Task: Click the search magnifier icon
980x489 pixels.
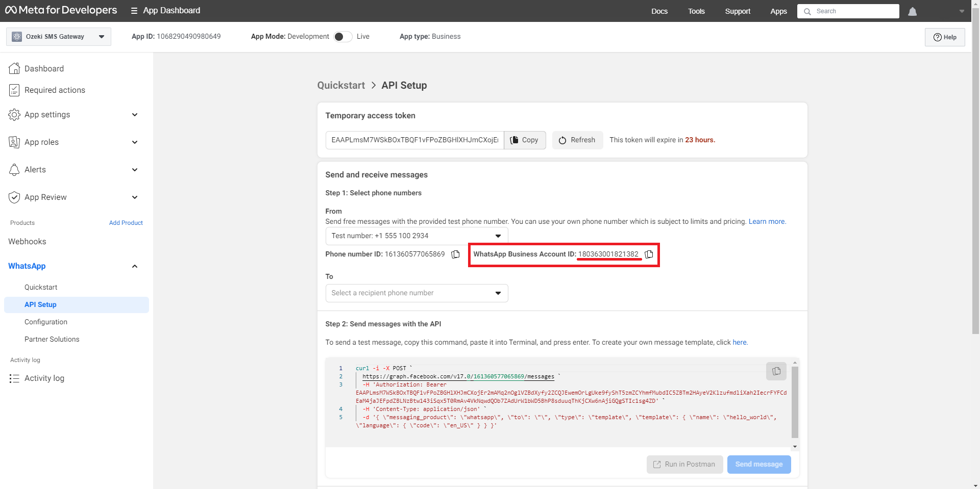Action: click(807, 11)
